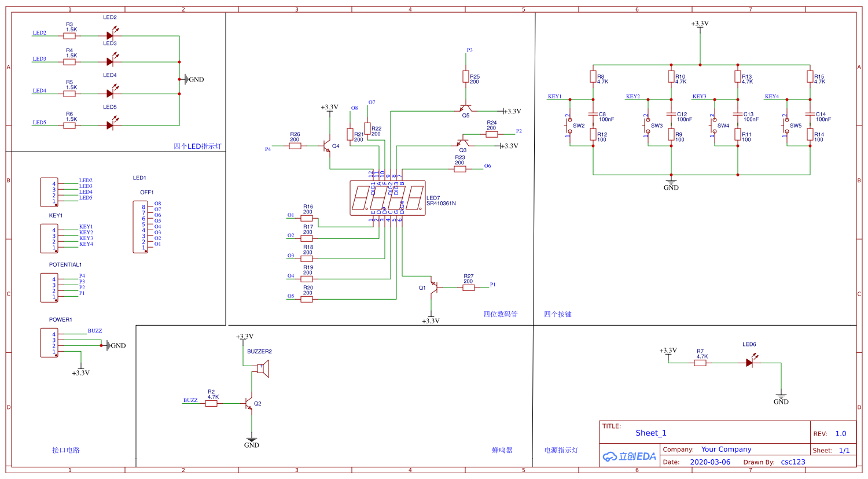Select resistor R27 next to P1
Image resolution: width=868 pixels, height=479 pixels.
coord(469,288)
